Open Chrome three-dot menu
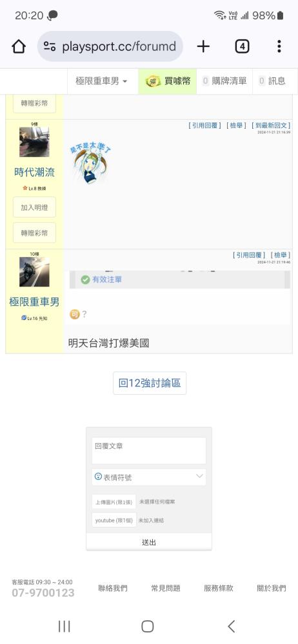Screen dimensions: 298x644 279,46
